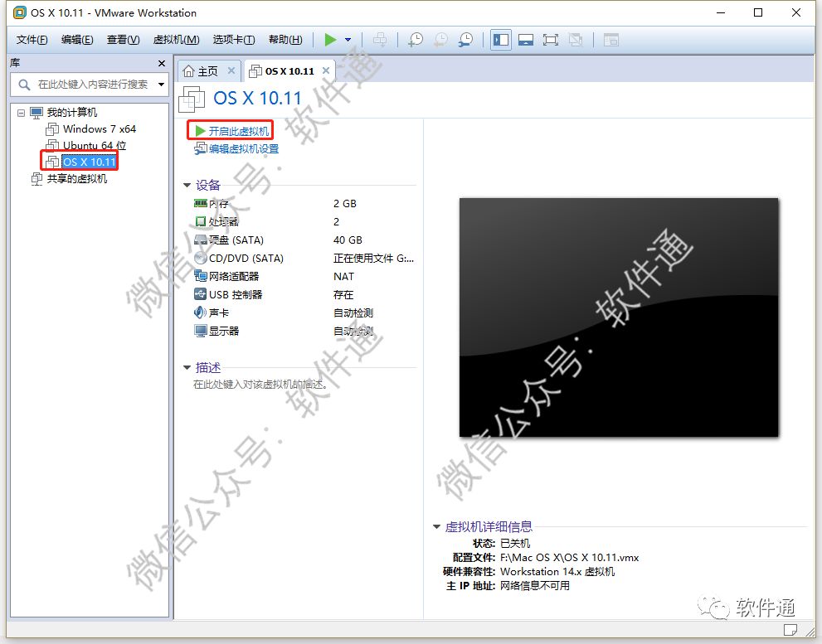Click the 2 GB memory value

(x=344, y=204)
